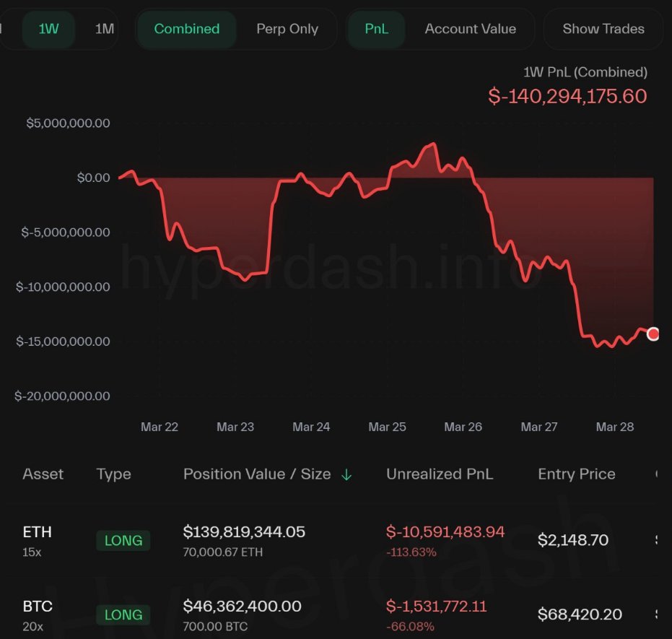
Task: Click the $46,362,400.00 position value
Action: click(x=242, y=607)
